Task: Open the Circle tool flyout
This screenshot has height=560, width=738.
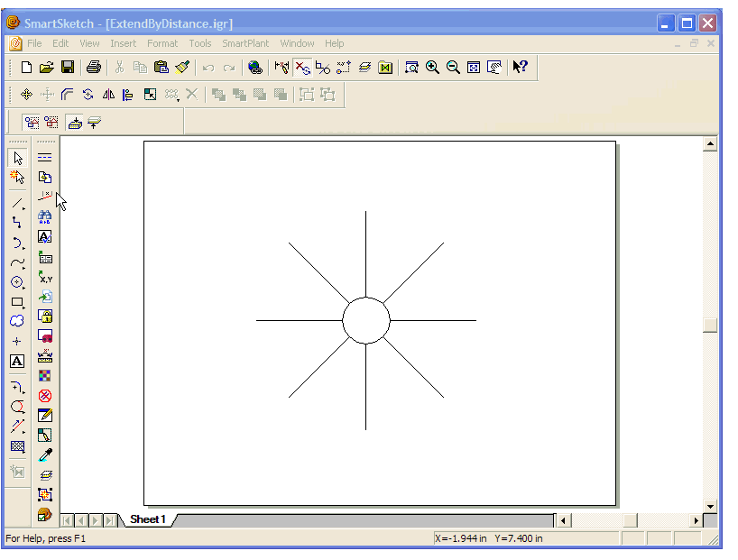Action: [x=17, y=282]
